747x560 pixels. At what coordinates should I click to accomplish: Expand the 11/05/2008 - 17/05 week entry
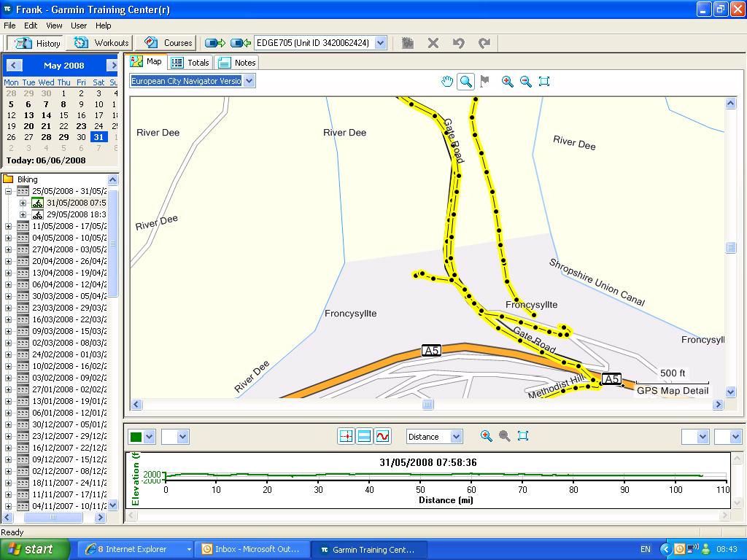click(x=8, y=226)
